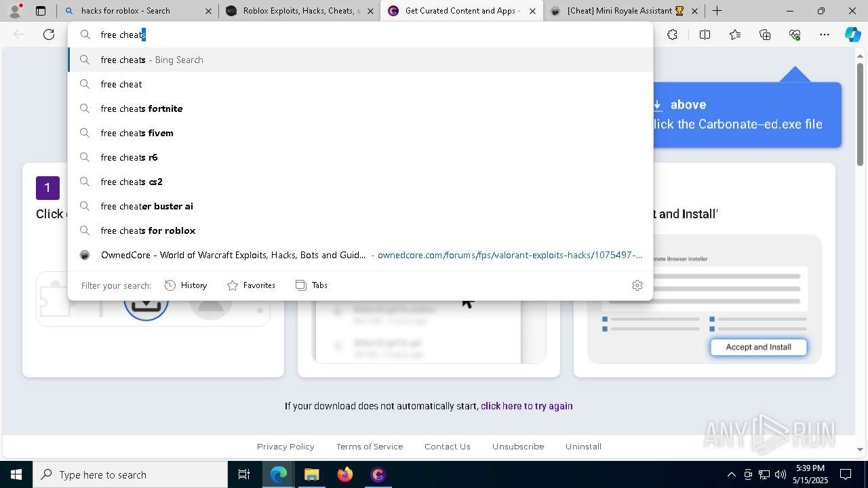
Task: Select the free cheats - Bing Search suggestion
Action: [x=360, y=60]
